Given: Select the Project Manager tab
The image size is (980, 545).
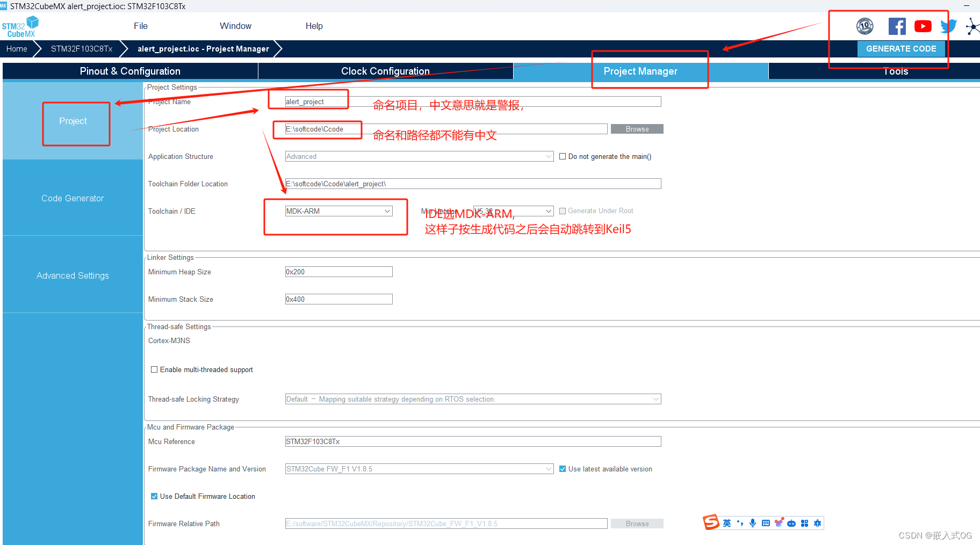Looking at the screenshot, I should click(x=640, y=71).
